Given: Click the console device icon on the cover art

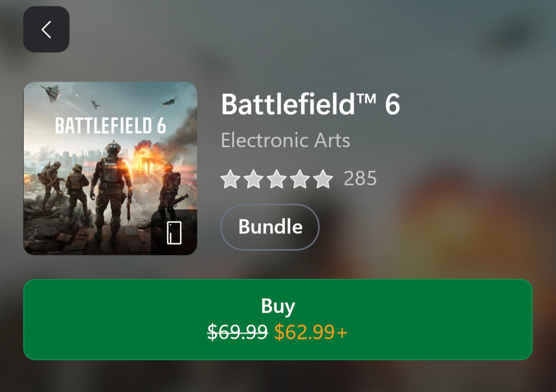Looking at the screenshot, I should (174, 233).
